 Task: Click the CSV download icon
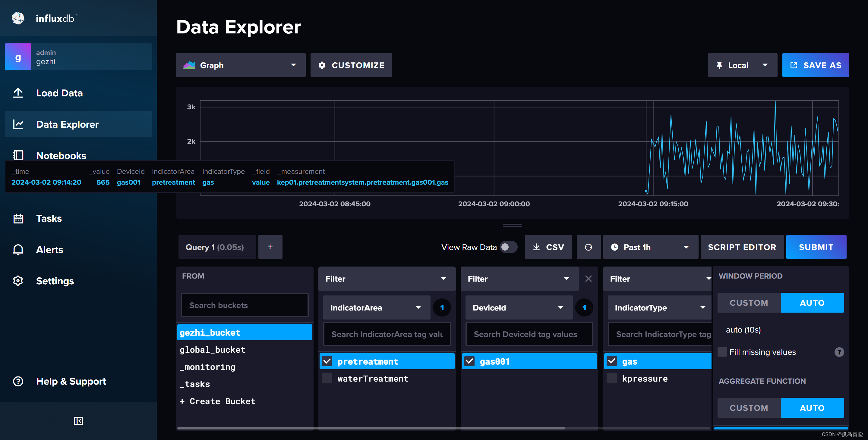[x=537, y=247]
